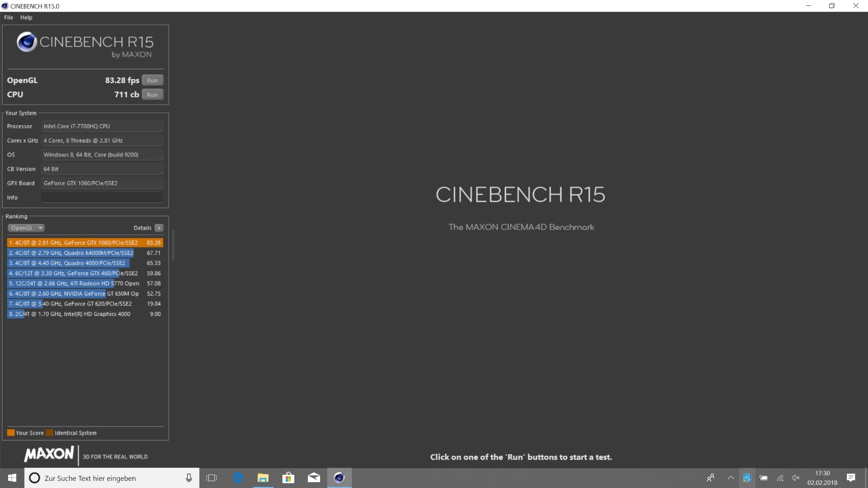Select ranking entry GeForce GT 650M 52.75
The height and width of the screenshot is (488, 868).
[85, 294]
